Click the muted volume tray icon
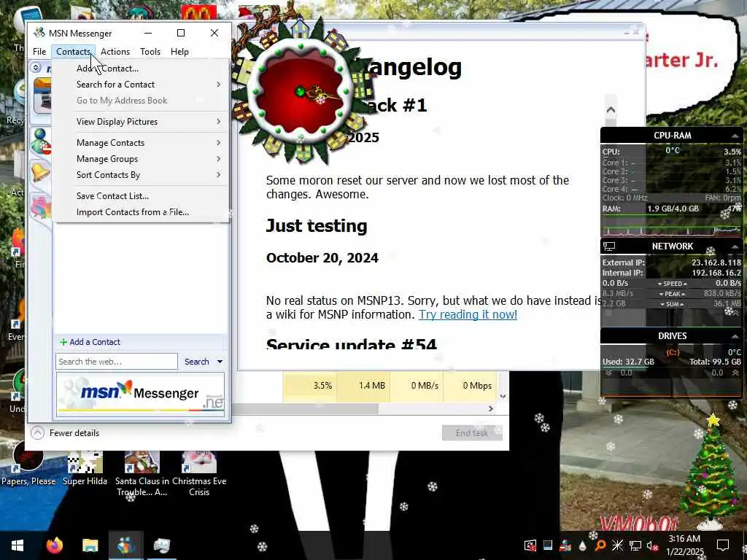Viewport: 747px width, 560px height. [652, 545]
